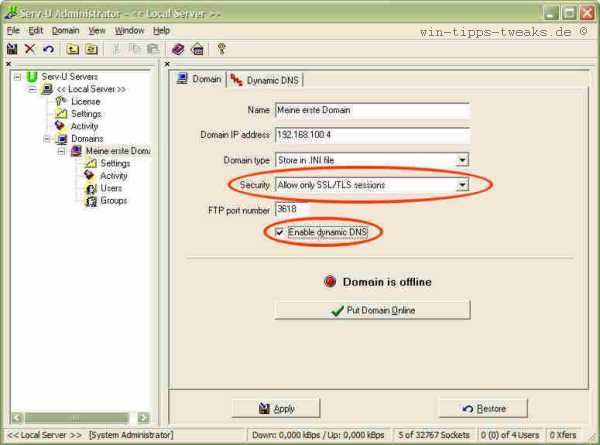Open the Groups node in the tree
600x445 pixels.
point(114,200)
